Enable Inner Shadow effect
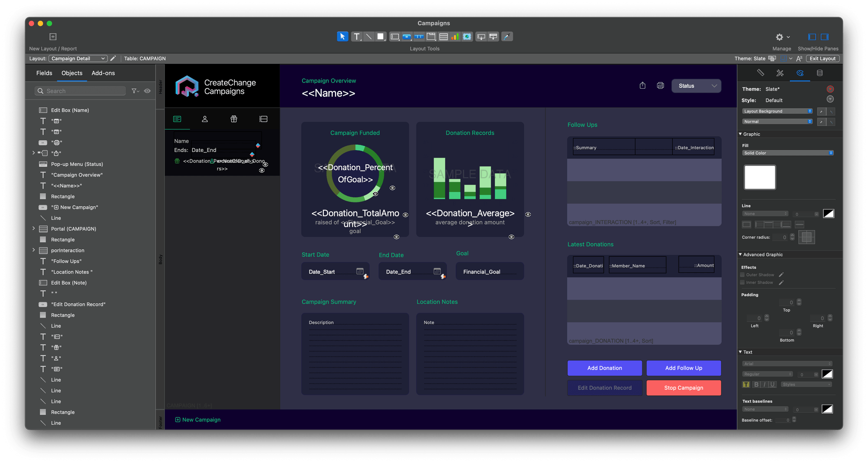868x463 pixels. point(742,282)
